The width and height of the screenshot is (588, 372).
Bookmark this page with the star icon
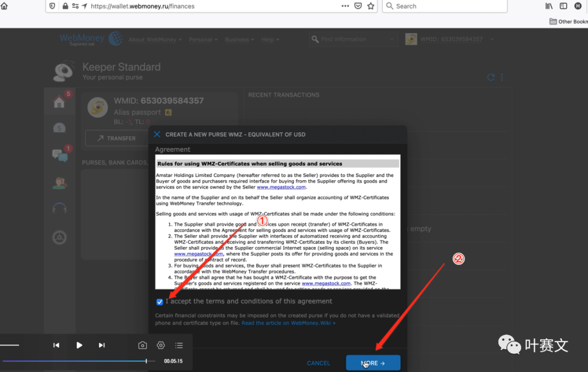coord(371,6)
